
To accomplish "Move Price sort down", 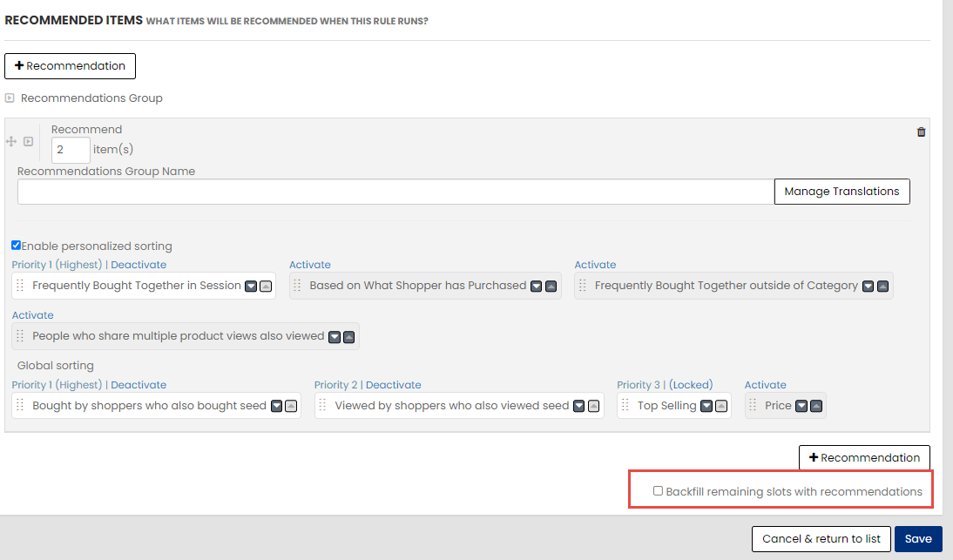I will pos(801,406).
